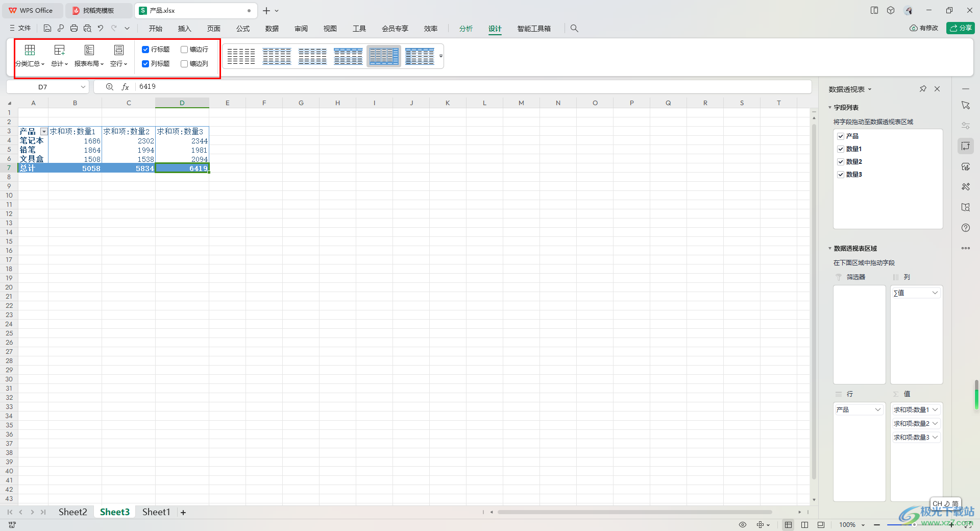Open the 公式 ribbon tab

pyautogui.click(x=243, y=29)
